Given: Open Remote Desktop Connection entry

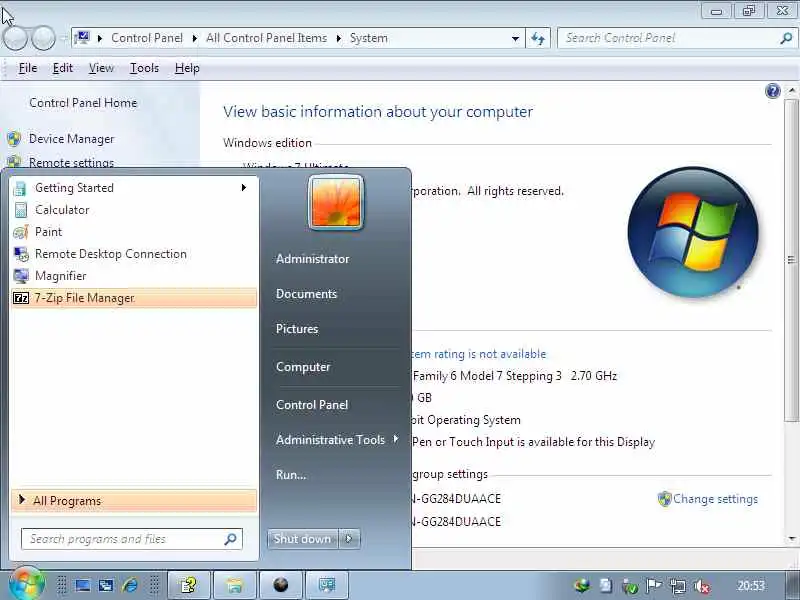Looking at the screenshot, I should click(134, 254).
